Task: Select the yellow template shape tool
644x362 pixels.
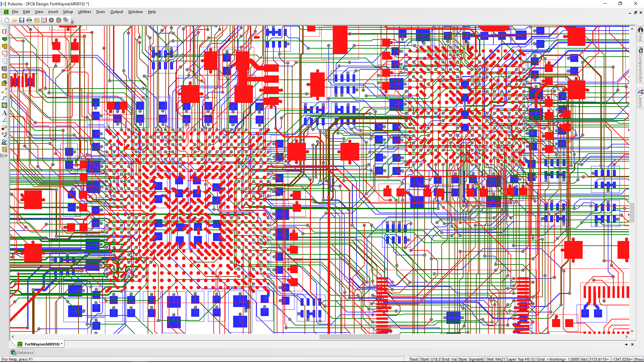Action: 4,76
